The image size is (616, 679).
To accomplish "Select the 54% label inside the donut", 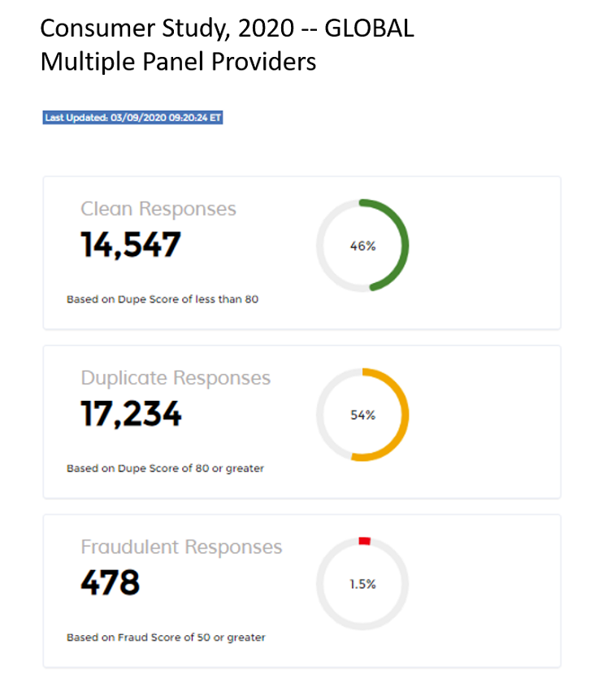I will click(362, 415).
